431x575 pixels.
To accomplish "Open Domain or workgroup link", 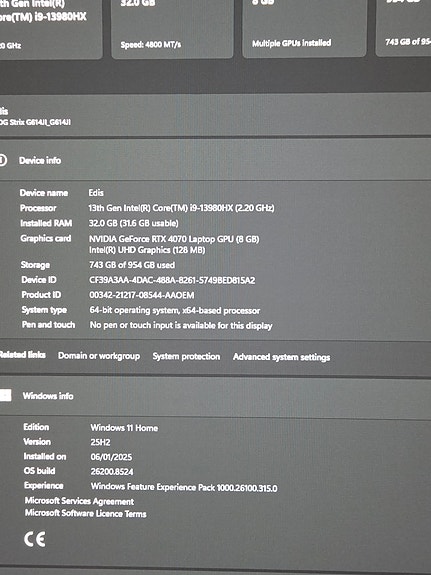I will click(x=99, y=356).
